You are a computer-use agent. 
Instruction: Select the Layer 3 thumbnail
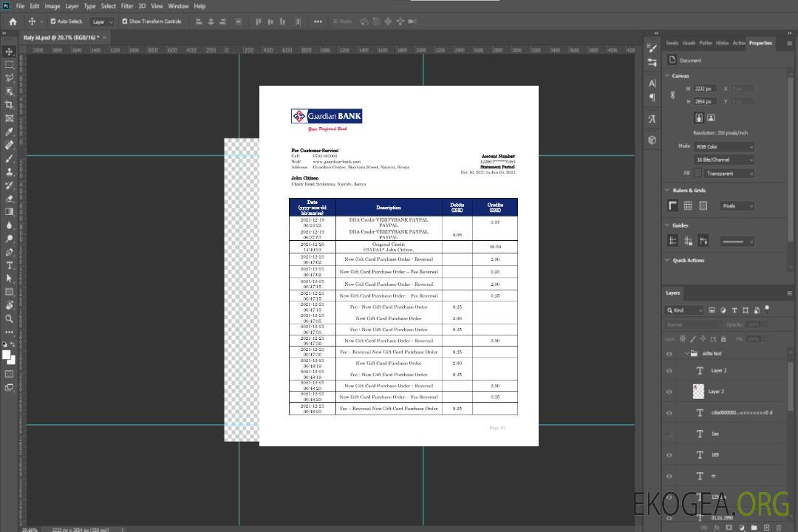pos(699,392)
